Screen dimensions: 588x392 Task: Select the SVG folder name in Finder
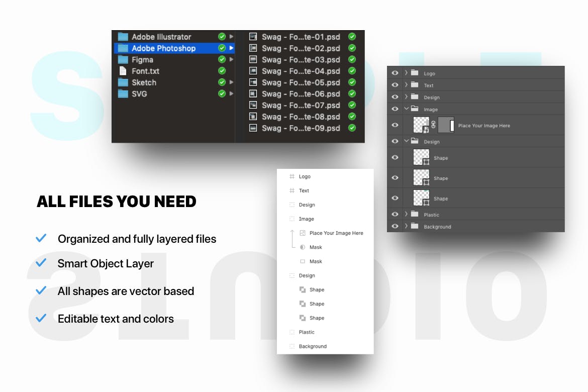point(139,94)
